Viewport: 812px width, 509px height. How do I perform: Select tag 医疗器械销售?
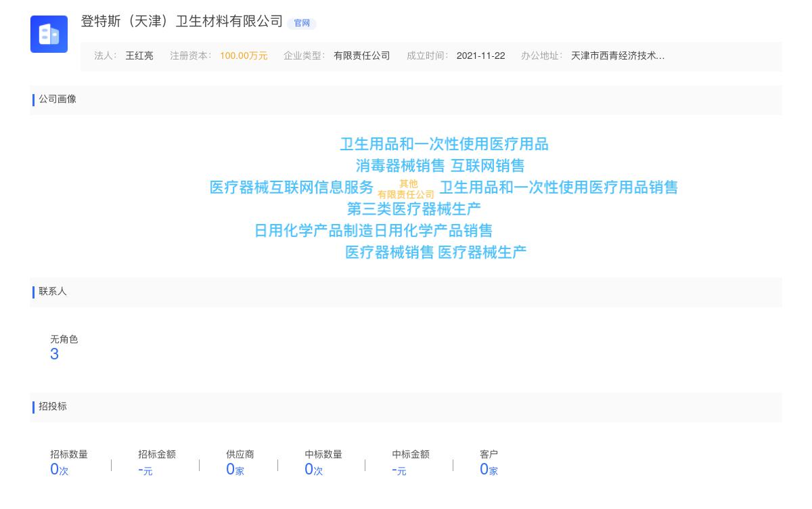390,252
